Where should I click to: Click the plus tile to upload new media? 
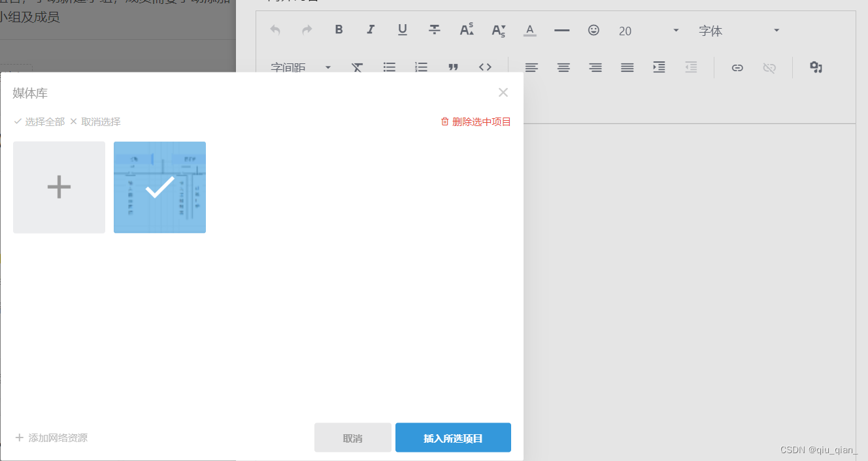(x=59, y=187)
